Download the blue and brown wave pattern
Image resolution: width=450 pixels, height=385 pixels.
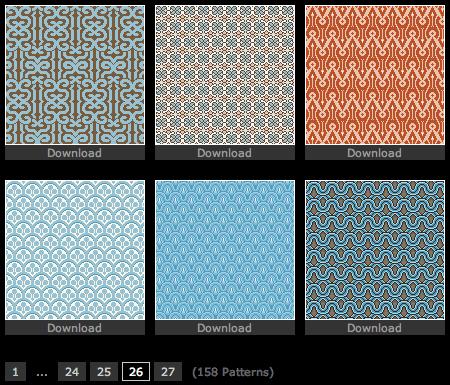point(375,328)
